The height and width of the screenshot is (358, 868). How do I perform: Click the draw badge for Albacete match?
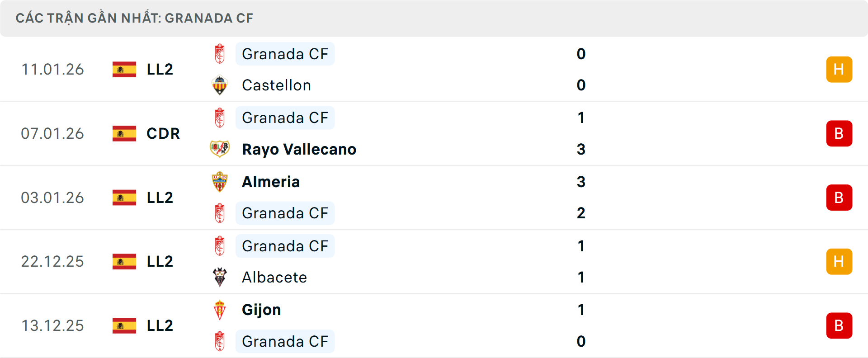click(x=839, y=261)
